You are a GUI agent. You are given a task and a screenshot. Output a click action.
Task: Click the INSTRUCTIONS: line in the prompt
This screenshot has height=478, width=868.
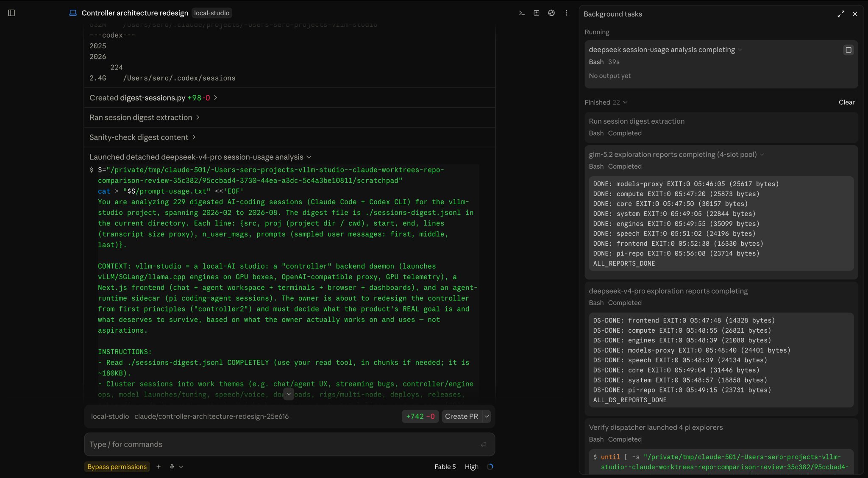(125, 352)
